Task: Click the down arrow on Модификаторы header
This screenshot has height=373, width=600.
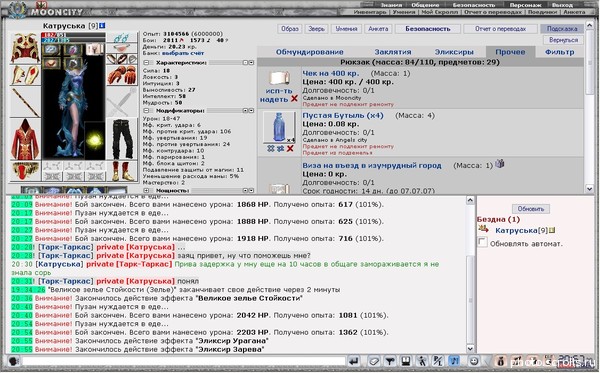Action: 251,111
